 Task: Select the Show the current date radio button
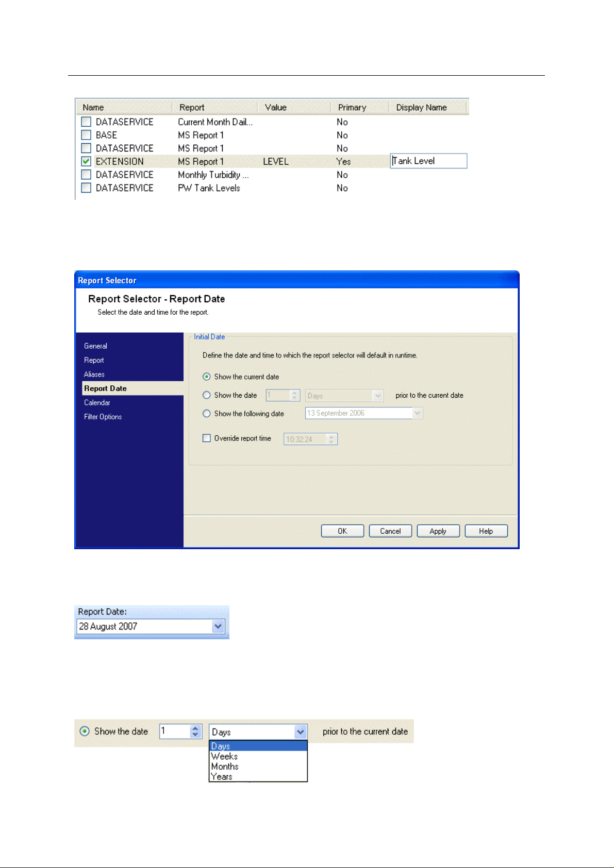(207, 377)
